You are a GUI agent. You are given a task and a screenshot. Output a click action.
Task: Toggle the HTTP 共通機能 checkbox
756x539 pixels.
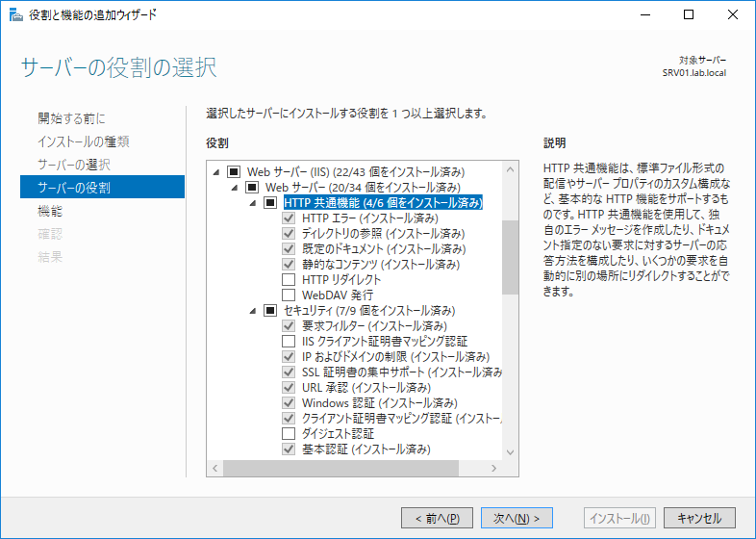[270, 203]
